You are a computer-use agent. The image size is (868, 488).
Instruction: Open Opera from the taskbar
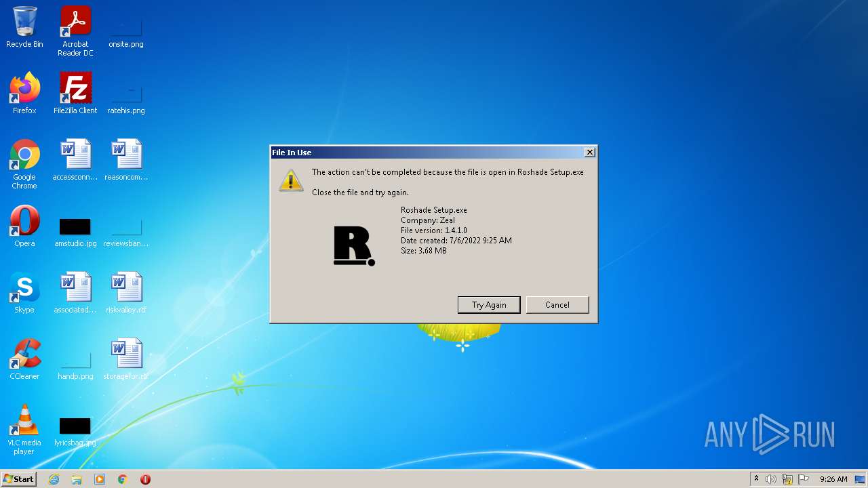[x=145, y=479]
